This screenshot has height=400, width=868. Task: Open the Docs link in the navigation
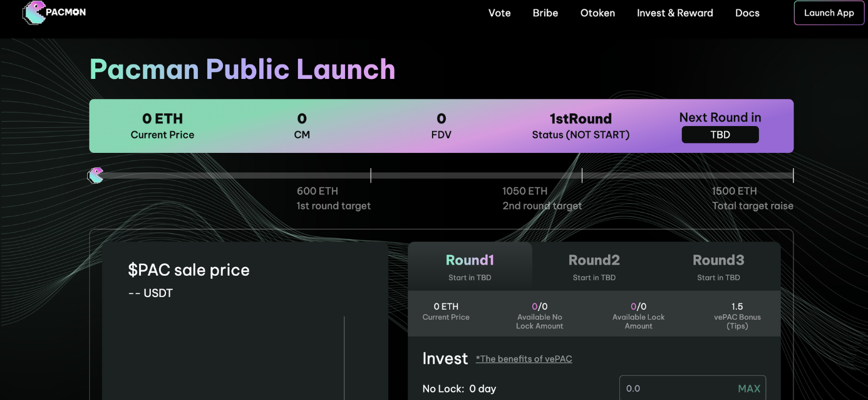747,13
